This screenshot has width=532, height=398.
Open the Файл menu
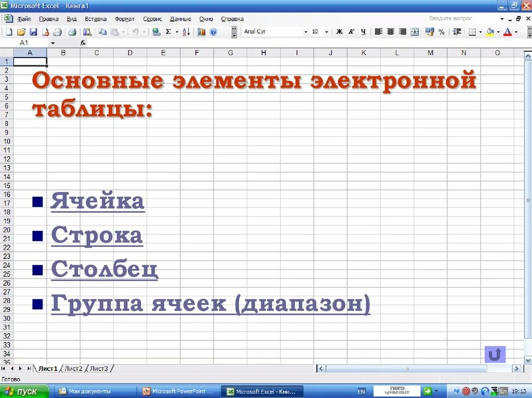tap(24, 19)
